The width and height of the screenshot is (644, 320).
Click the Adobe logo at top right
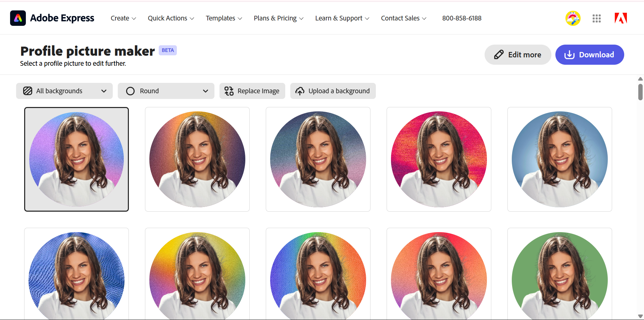point(621,18)
